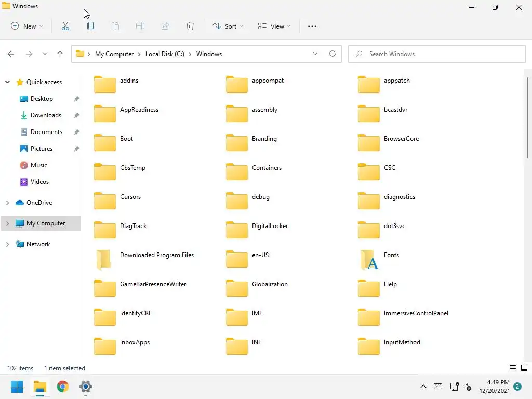Select Desktop in Quick access
Viewport: 532px width, 399px height.
42,99
